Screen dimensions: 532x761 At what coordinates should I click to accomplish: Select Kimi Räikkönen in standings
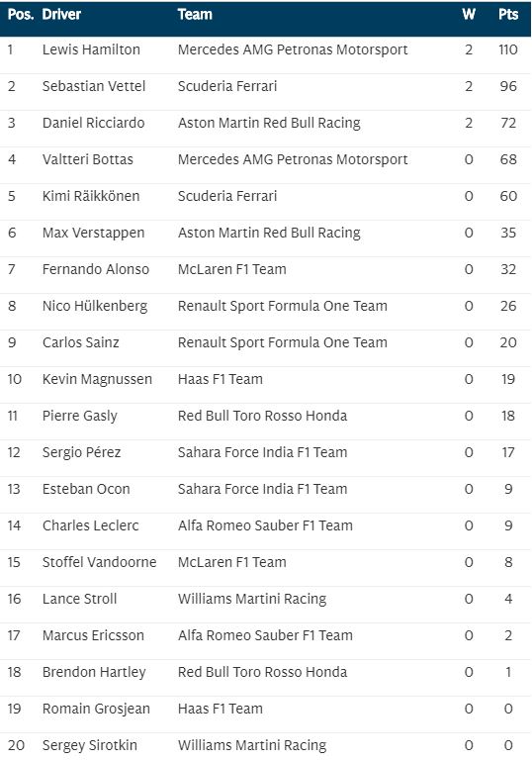coord(91,196)
